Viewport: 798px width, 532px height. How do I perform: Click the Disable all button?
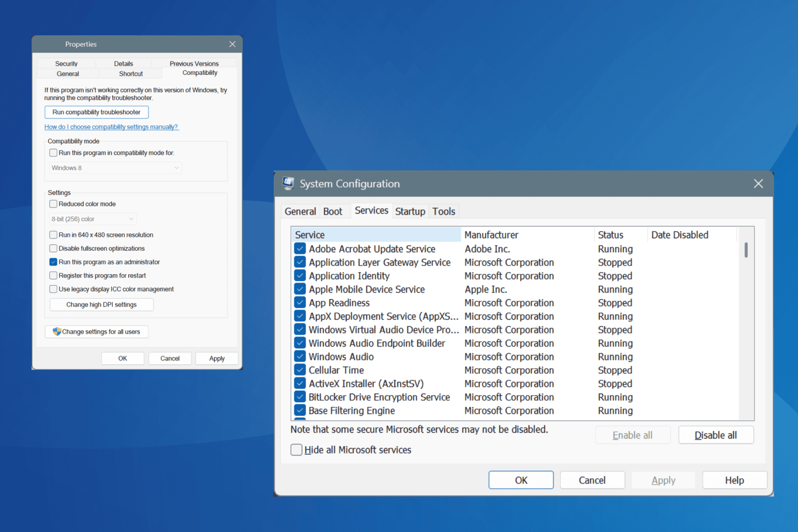715,435
